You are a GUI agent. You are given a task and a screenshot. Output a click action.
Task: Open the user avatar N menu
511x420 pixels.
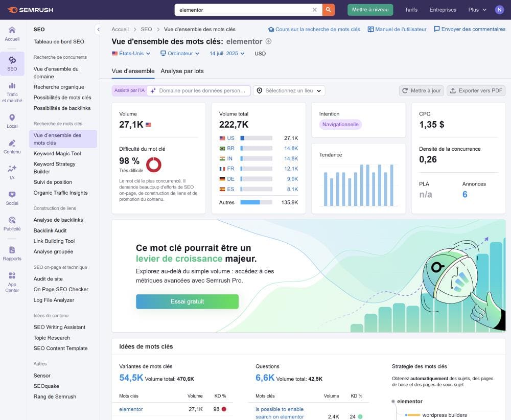click(x=499, y=10)
